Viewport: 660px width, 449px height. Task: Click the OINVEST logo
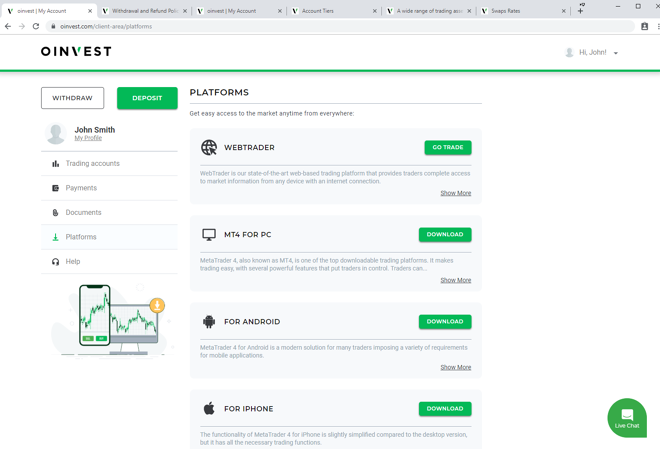pos(76,51)
